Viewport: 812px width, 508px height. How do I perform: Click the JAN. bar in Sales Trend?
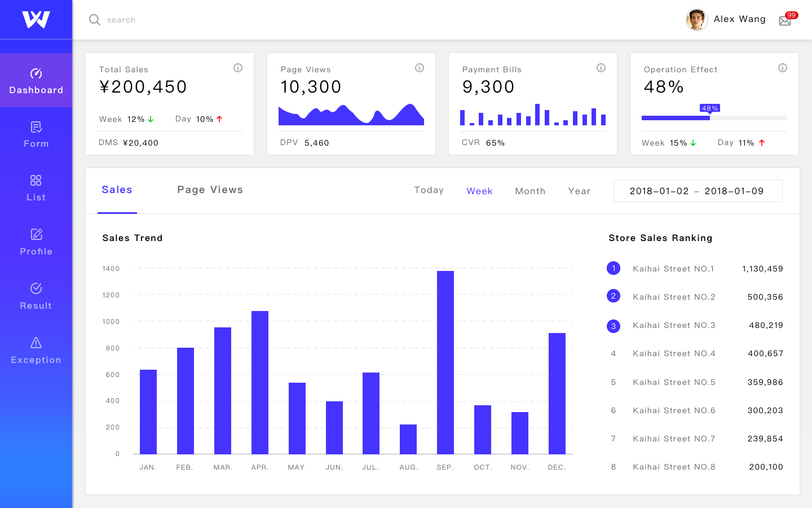coord(148,411)
